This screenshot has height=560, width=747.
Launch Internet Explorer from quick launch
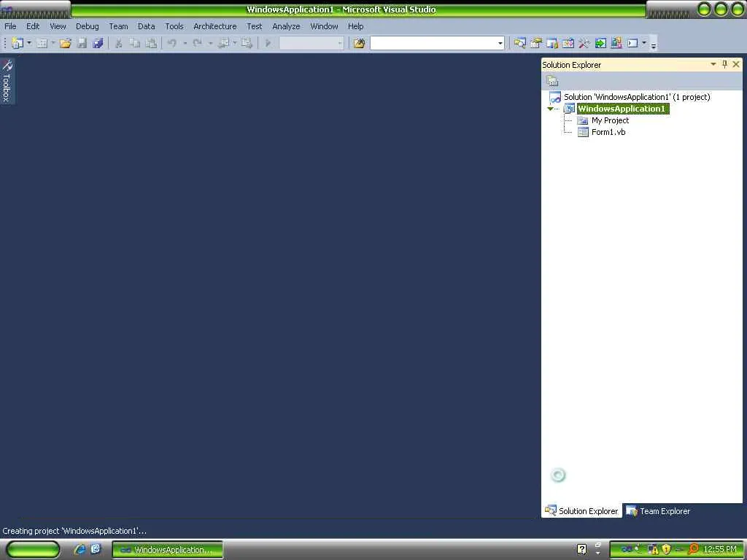click(80, 549)
